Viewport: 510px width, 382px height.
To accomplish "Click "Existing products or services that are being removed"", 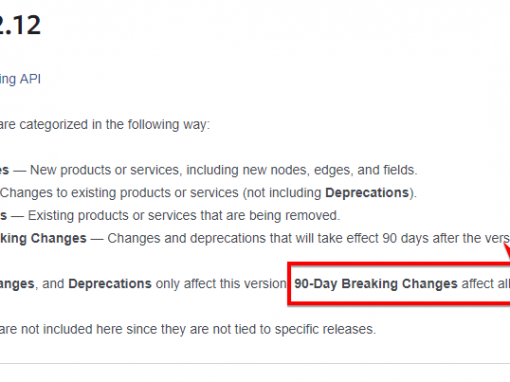I will [183, 216].
